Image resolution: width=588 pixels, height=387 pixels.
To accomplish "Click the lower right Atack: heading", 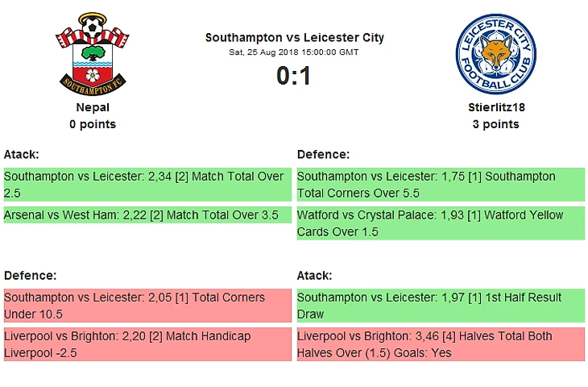I will tap(314, 275).
